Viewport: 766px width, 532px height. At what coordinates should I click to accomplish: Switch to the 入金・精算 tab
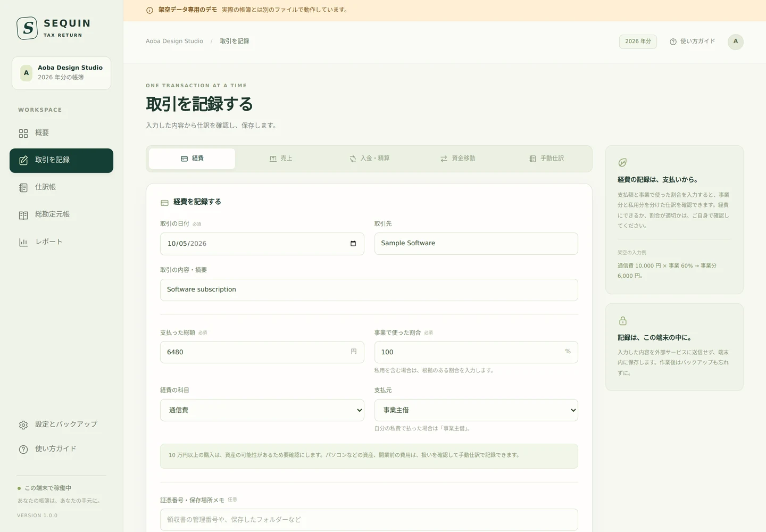[x=369, y=159]
